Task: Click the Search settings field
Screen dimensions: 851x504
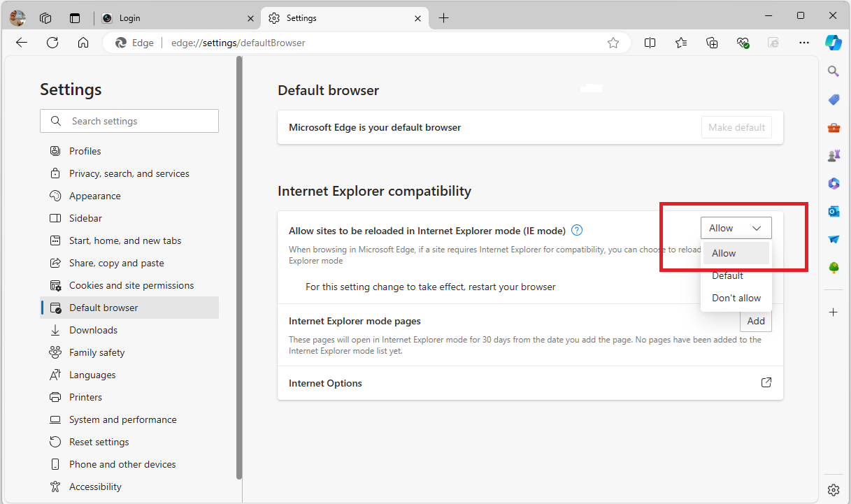Action: point(129,121)
